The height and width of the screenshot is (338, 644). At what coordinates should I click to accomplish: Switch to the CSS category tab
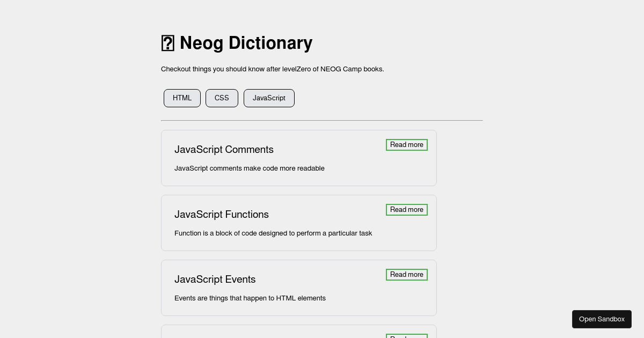tap(222, 98)
